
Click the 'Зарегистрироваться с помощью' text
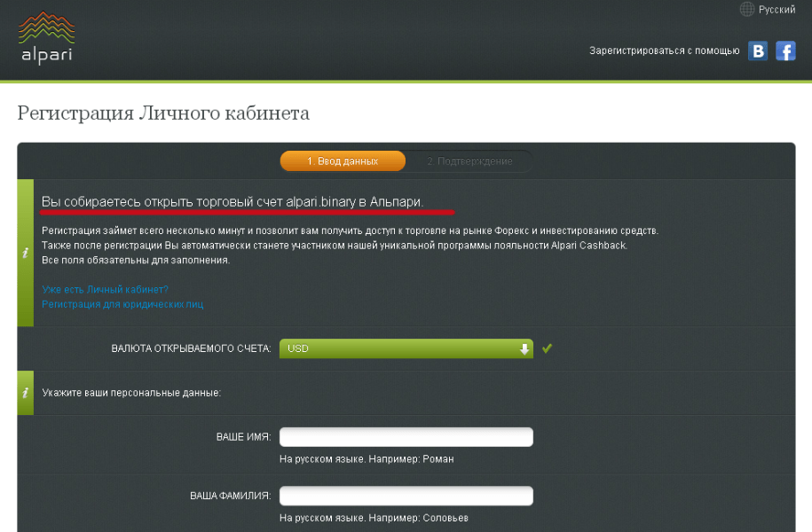click(x=664, y=51)
